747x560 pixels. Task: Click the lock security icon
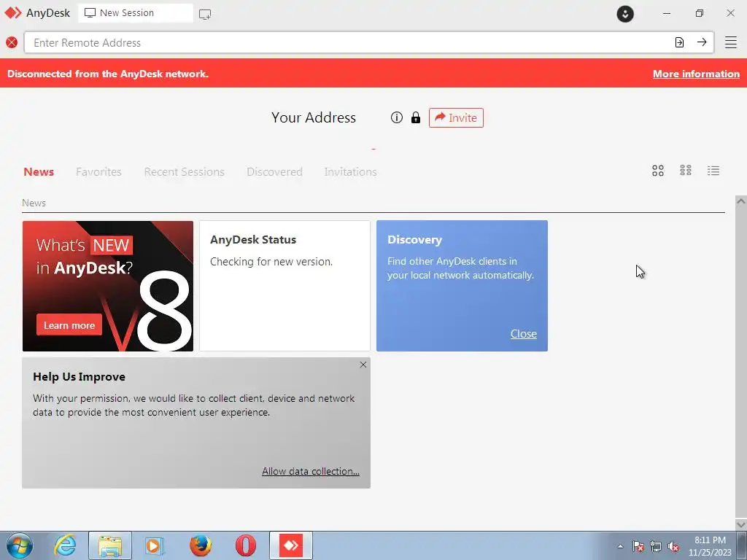(x=416, y=117)
